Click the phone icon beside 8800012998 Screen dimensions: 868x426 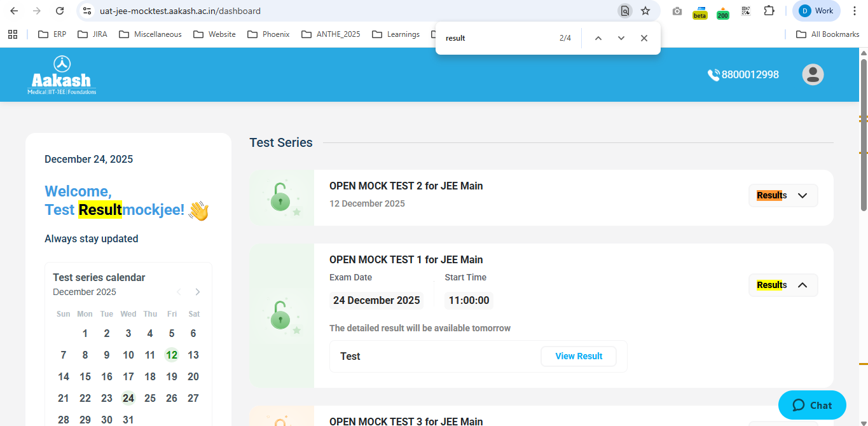point(713,75)
